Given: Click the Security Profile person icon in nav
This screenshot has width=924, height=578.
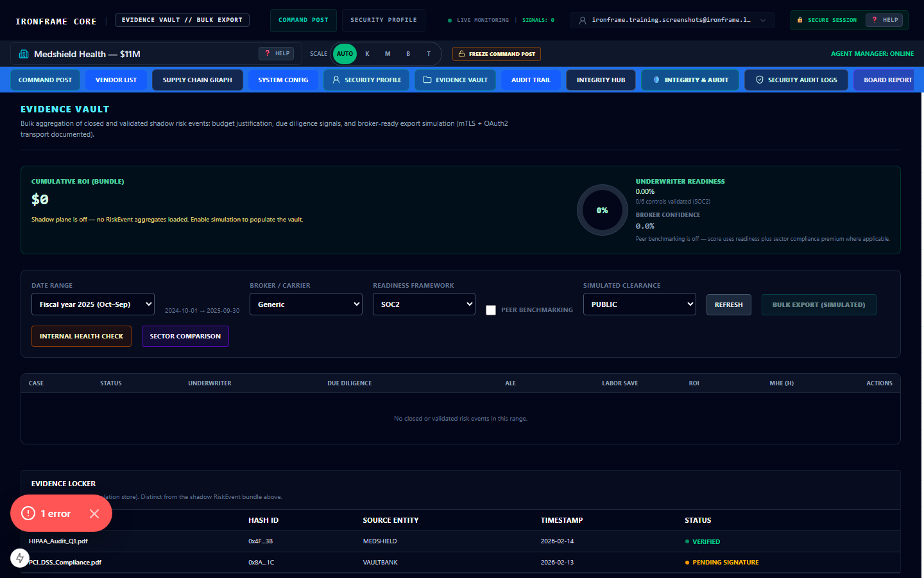Looking at the screenshot, I should tap(336, 80).
